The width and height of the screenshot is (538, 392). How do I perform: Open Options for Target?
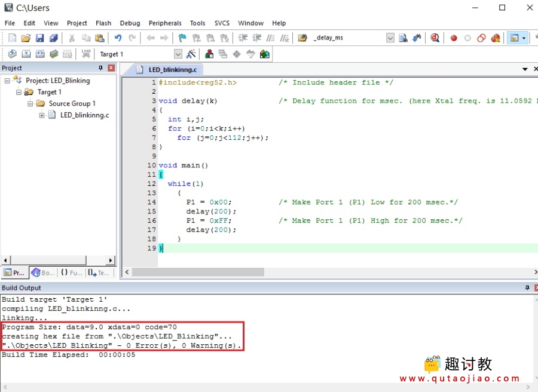[191, 54]
